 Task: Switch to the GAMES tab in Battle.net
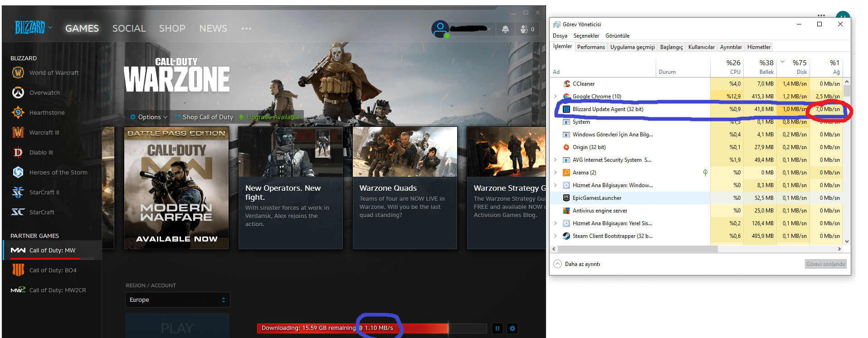82,29
